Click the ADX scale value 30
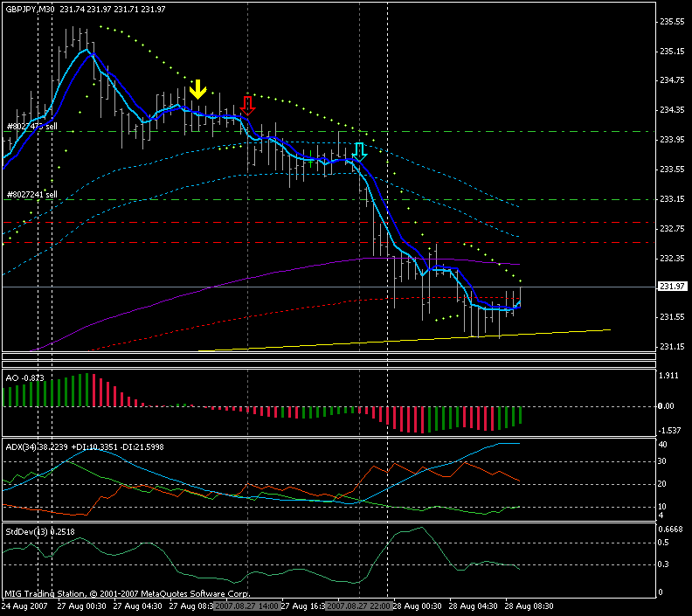Image resolution: width=692 pixels, height=616 pixels. pos(662,461)
